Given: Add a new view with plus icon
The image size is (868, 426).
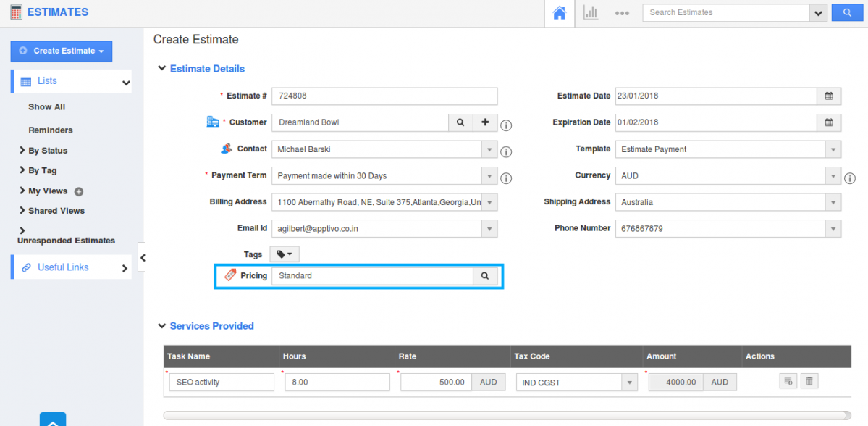Looking at the screenshot, I should [79, 192].
